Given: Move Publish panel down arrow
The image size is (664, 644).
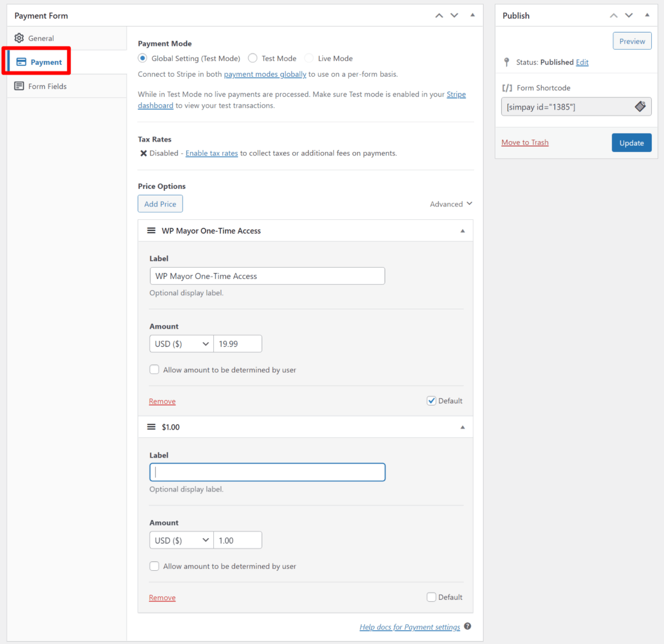Looking at the screenshot, I should pos(629,16).
